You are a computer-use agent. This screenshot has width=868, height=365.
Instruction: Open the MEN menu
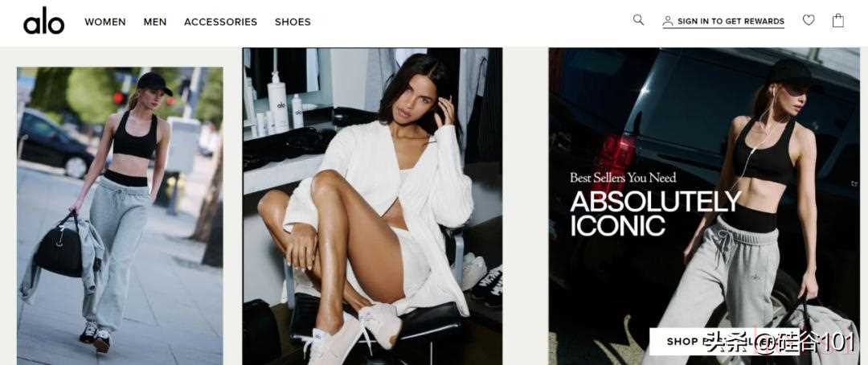155,23
